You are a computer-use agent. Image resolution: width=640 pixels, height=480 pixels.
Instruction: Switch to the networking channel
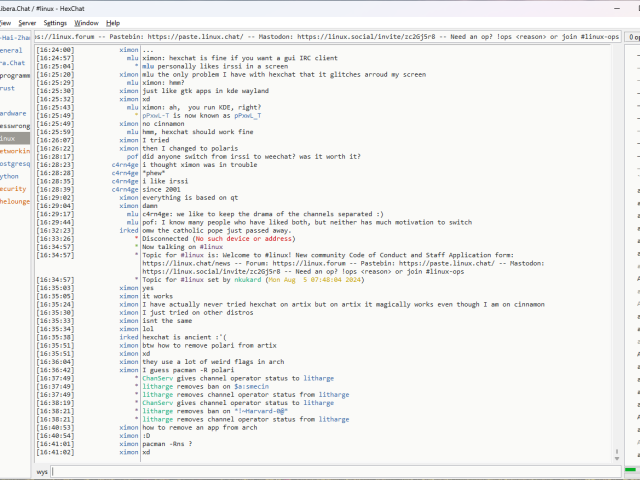pos(13,150)
